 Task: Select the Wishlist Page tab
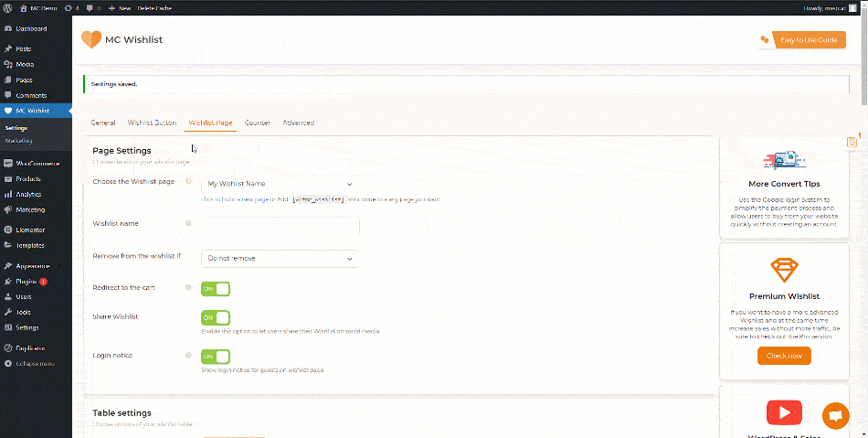[210, 123]
